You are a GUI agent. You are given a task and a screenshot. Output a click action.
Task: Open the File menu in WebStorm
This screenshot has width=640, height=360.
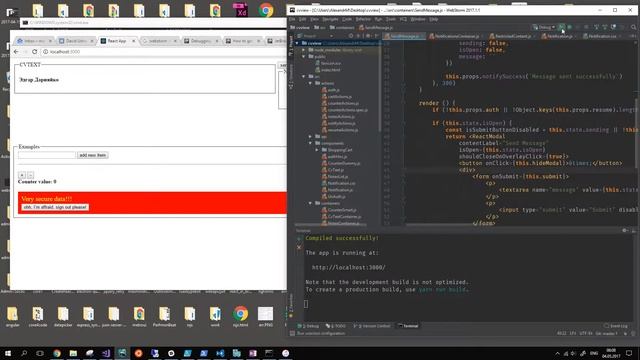(292, 19)
